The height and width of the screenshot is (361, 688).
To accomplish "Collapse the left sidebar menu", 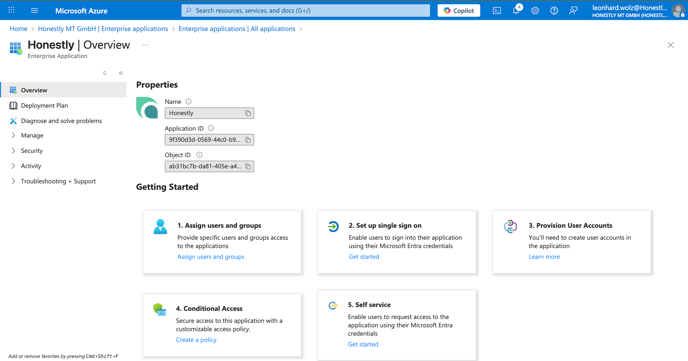I will coord(121,73).
